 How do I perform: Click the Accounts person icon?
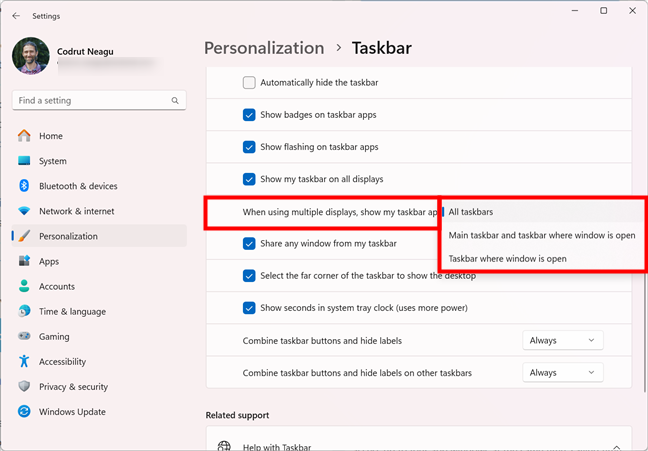pos(24,286)
